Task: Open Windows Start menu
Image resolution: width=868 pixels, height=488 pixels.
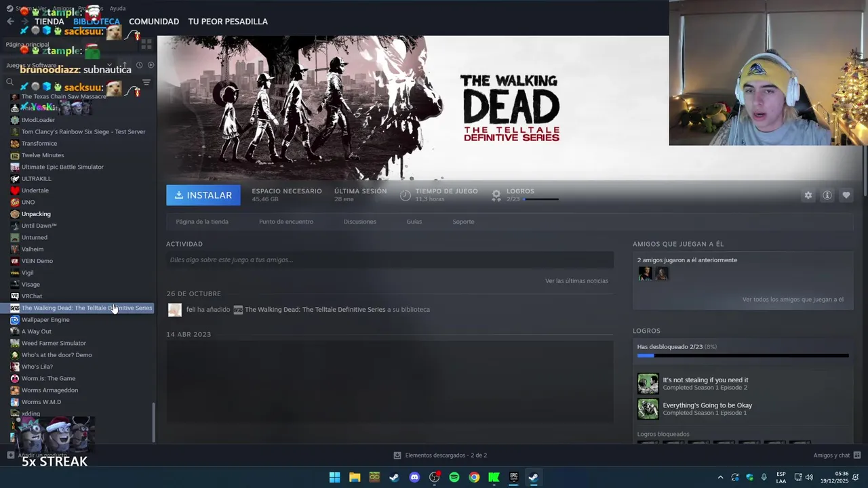Action: coord(334,477)
